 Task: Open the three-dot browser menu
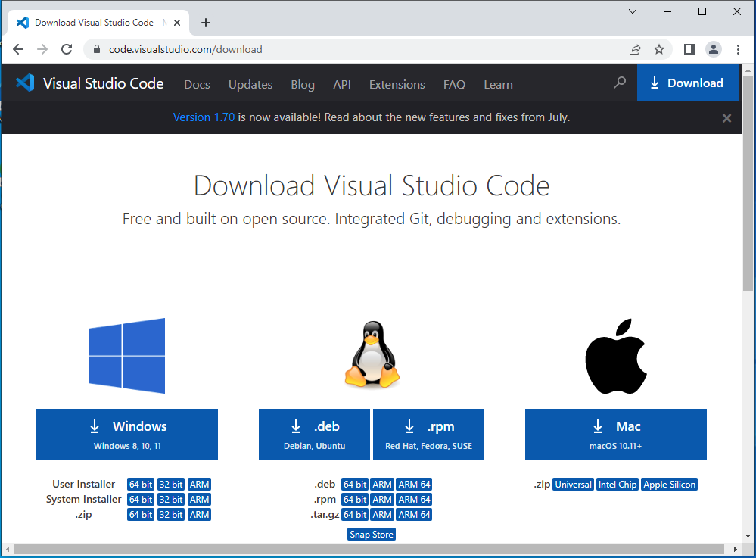pos(738,48)
